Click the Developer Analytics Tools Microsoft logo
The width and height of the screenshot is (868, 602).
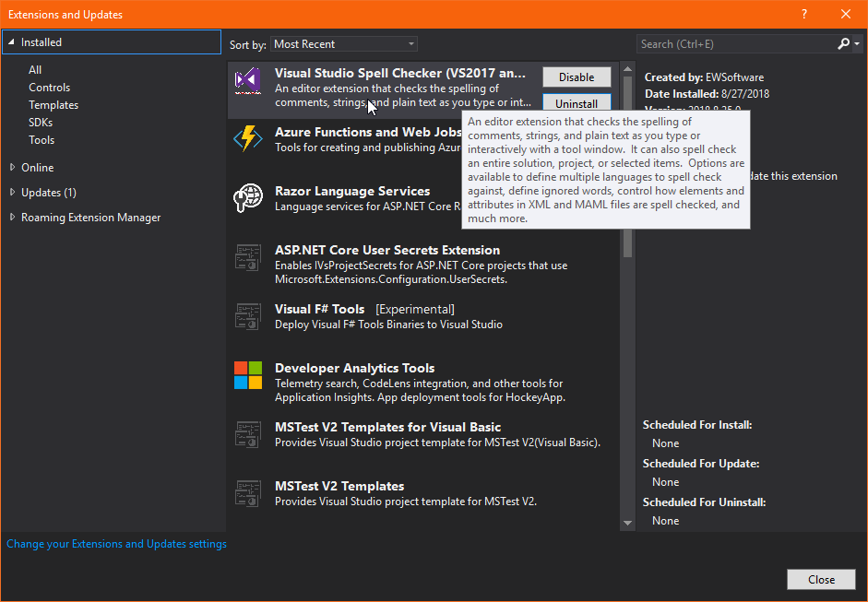pyautogui.click(x=248, y=375)
